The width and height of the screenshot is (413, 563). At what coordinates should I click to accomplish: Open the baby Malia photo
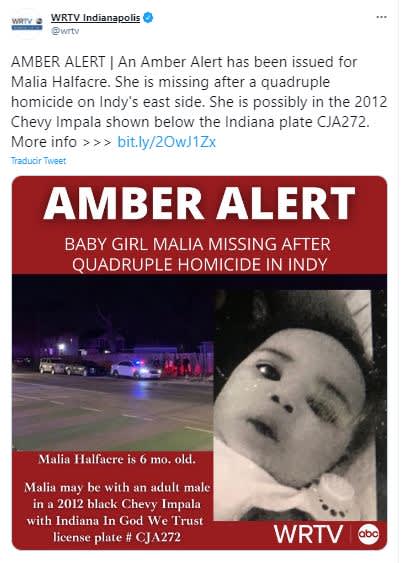click(300, 405)
